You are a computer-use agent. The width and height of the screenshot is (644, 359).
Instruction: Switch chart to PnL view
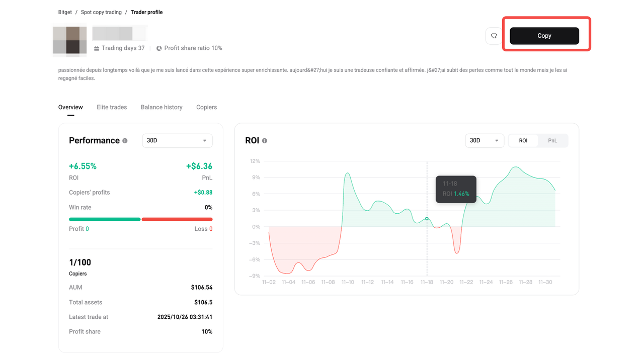click(552, 140)
